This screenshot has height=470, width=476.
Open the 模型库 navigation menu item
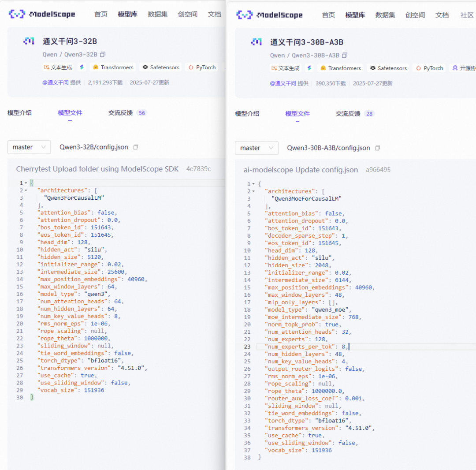[x=127, y=14]
